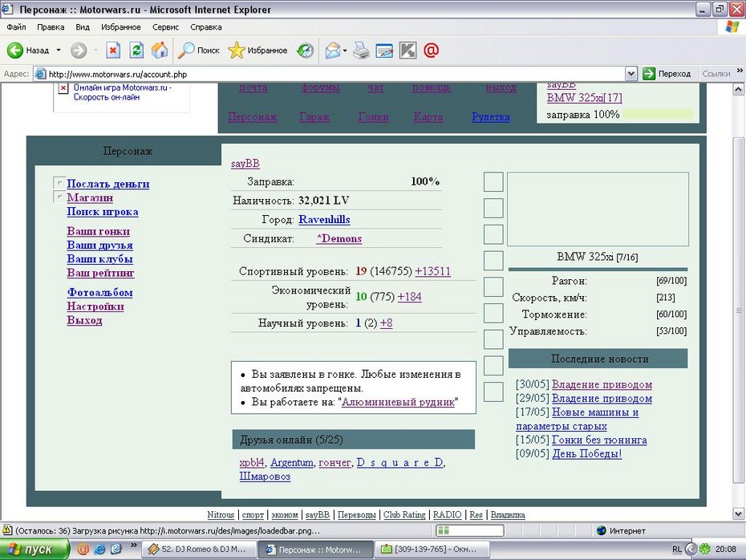
Task: Click the RL language indicator
Action: [x=677, y=549]
